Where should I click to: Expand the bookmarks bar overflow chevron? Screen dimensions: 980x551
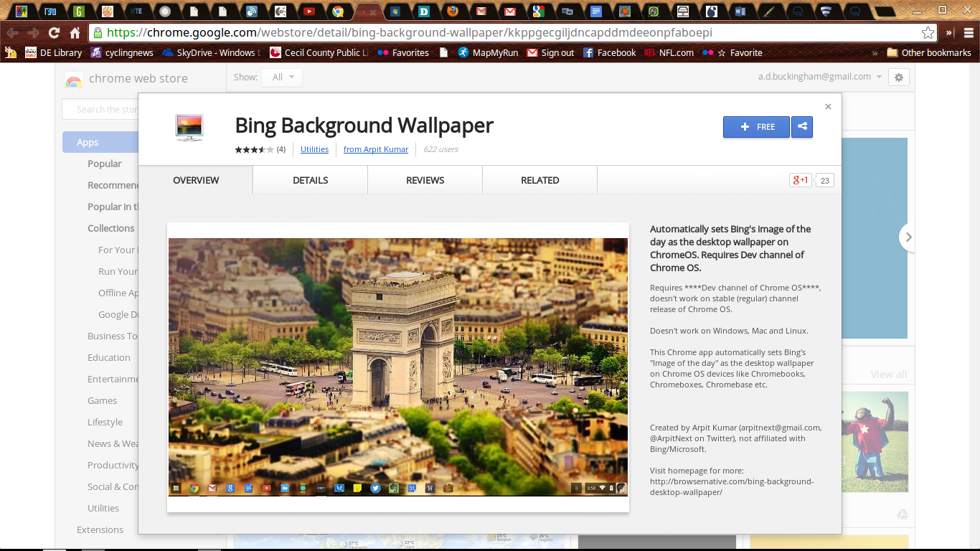tap(875, 52)
